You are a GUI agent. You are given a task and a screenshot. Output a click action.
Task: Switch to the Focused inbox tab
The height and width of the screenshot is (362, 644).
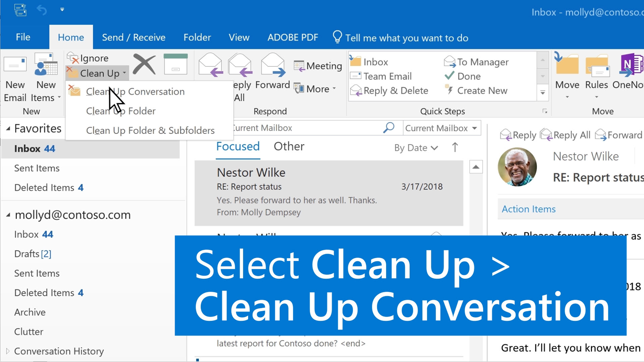(237, 146)
